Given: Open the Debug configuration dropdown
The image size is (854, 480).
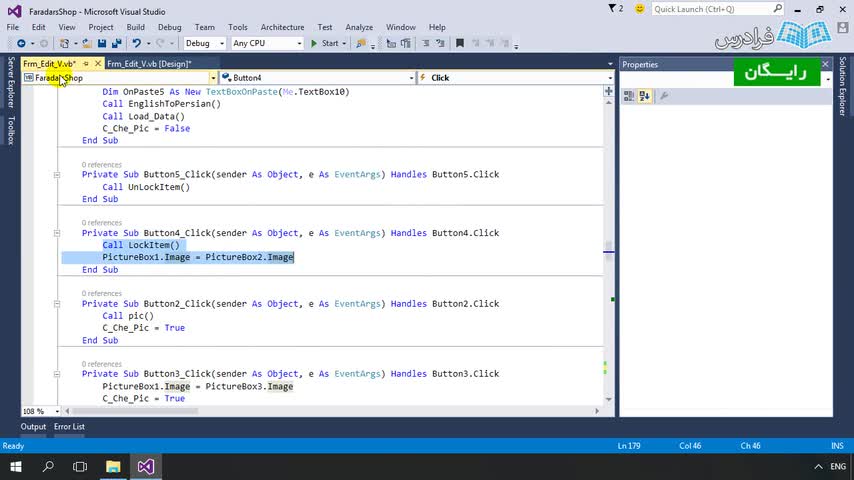Looking at the screenshot, I should tap(220, 43).
